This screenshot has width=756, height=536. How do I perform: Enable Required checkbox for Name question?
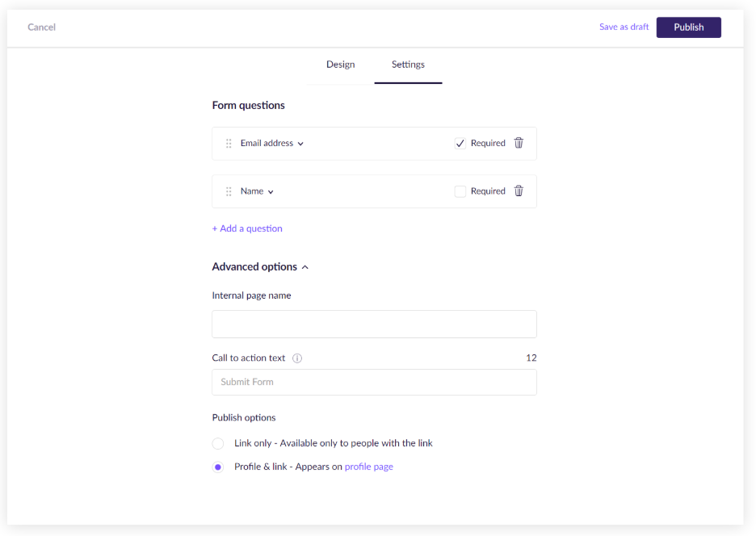460,192
